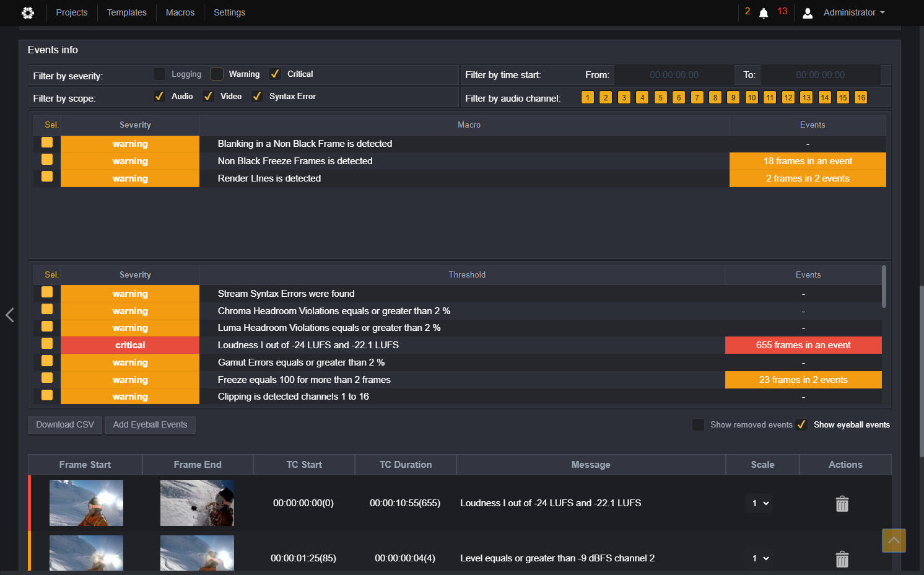The width and height of the screenshot is (924, 575).
Task: Delete the Level -9 dBFS event via trash icon
Action: click(842, 559)
